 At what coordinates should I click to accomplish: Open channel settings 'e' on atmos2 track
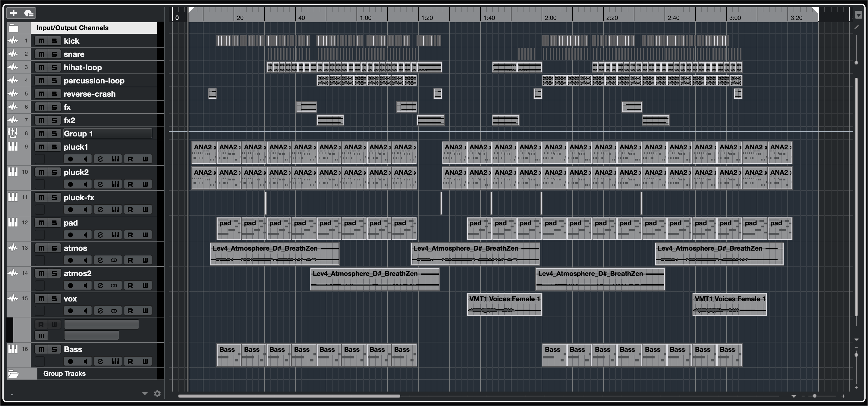pos(100,286)
